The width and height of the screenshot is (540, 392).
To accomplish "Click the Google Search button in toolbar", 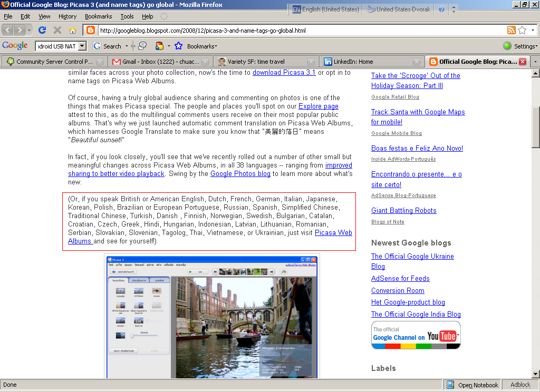I will pos(108,46).
